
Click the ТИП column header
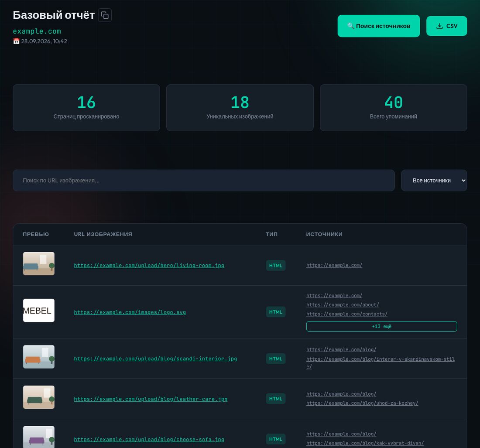tap(271, 234)
